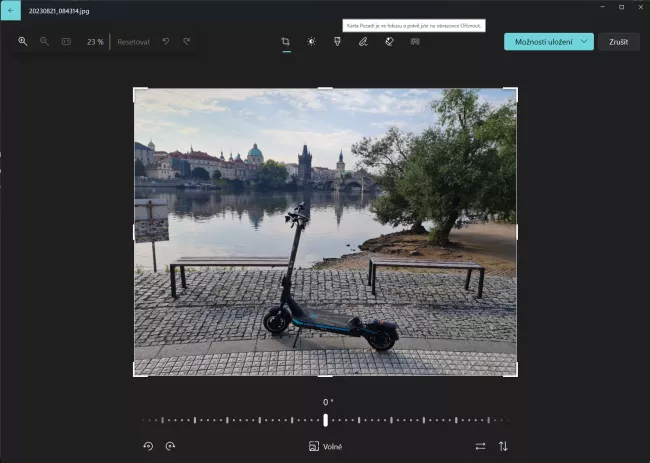
Task: Zoom out of the photo
Action: (x=44, y=42)
